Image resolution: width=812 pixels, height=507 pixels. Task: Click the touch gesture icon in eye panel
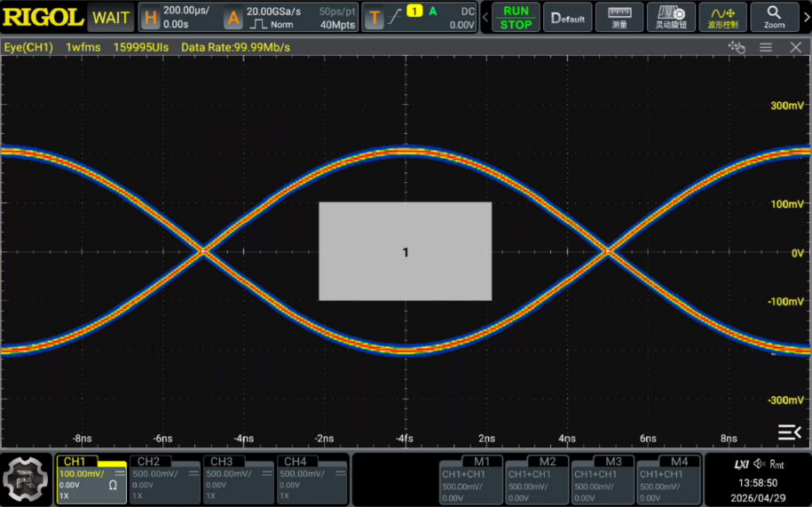tap(737, 47)
